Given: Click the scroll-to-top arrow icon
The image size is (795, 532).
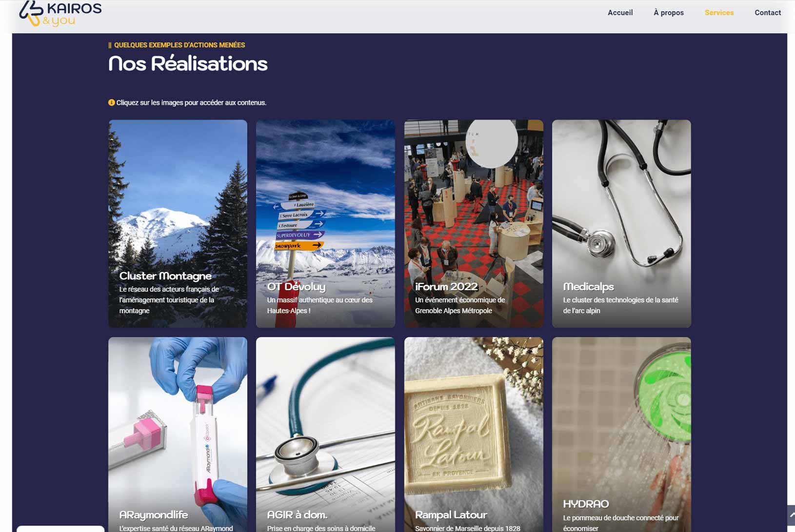Looking at the screenshot, I should click(x=791, y=515).
